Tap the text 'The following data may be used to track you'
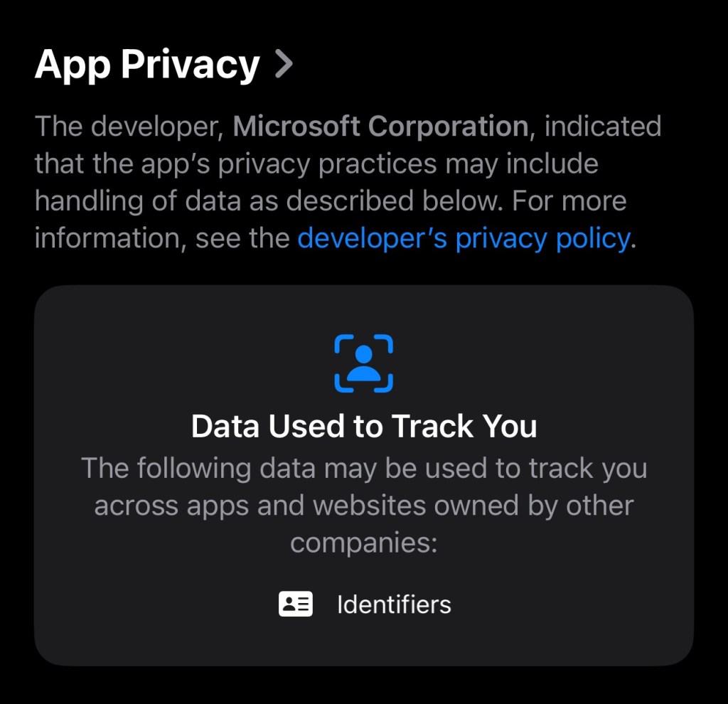 coord(363,469)
